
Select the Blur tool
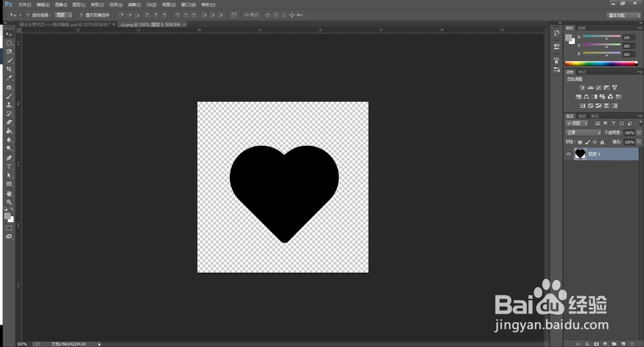click(x=9, y=140)
